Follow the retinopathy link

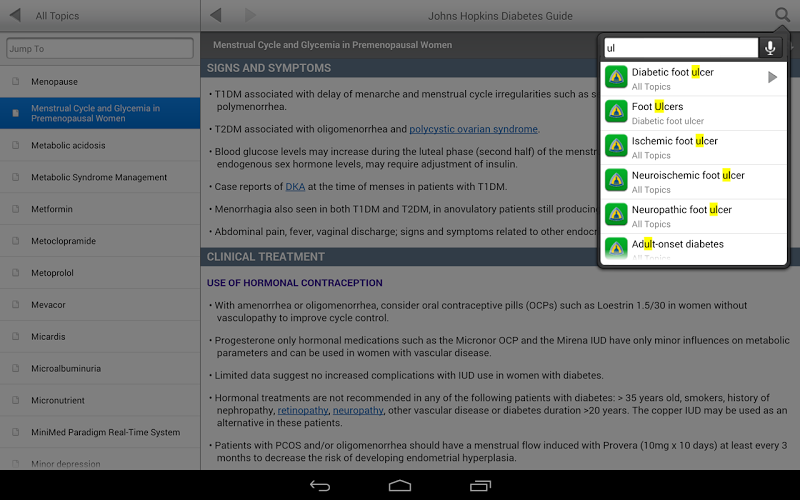point(303,410)
